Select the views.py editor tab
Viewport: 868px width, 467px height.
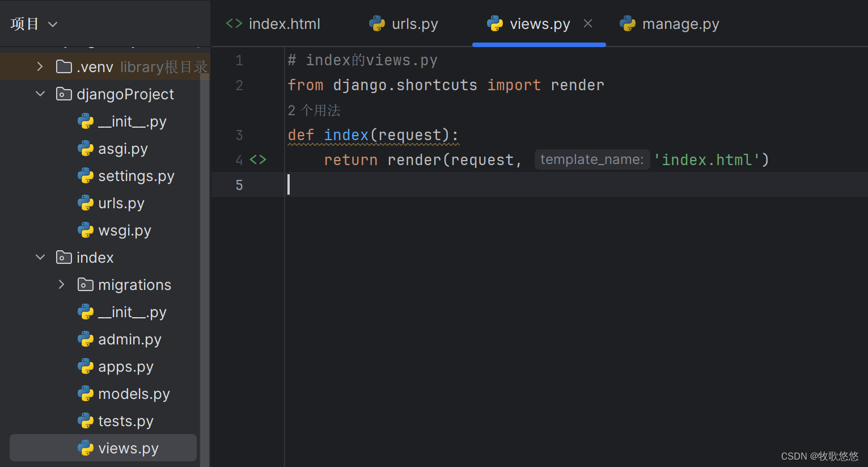tap(539, 24)
